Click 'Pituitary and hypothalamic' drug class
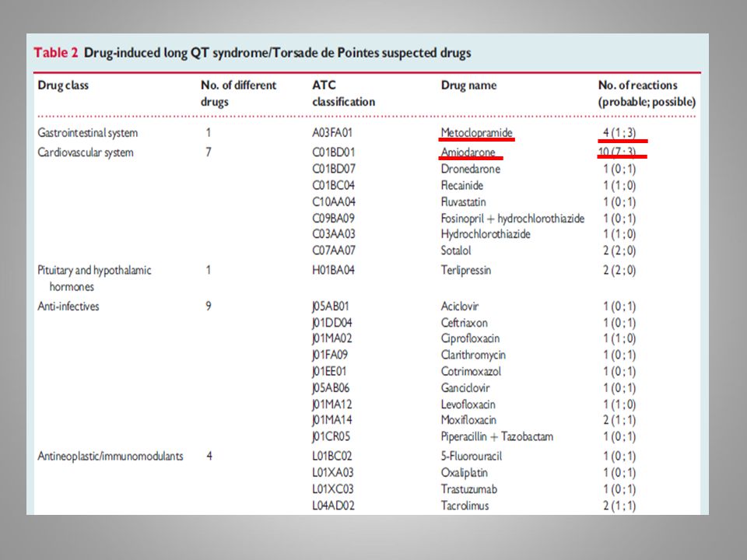The height and width of the screenshot is (560, 747). pos(94,270)
